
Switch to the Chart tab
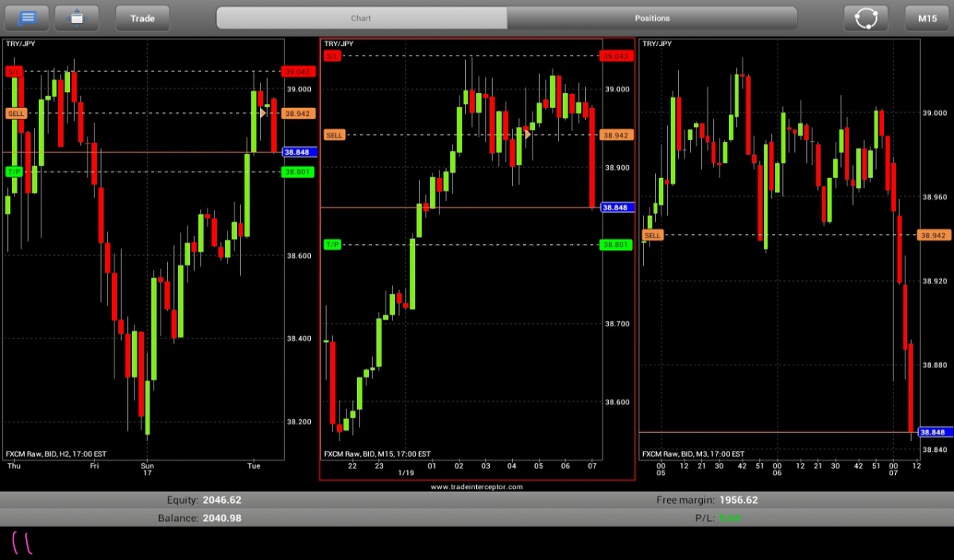(362, 18)
